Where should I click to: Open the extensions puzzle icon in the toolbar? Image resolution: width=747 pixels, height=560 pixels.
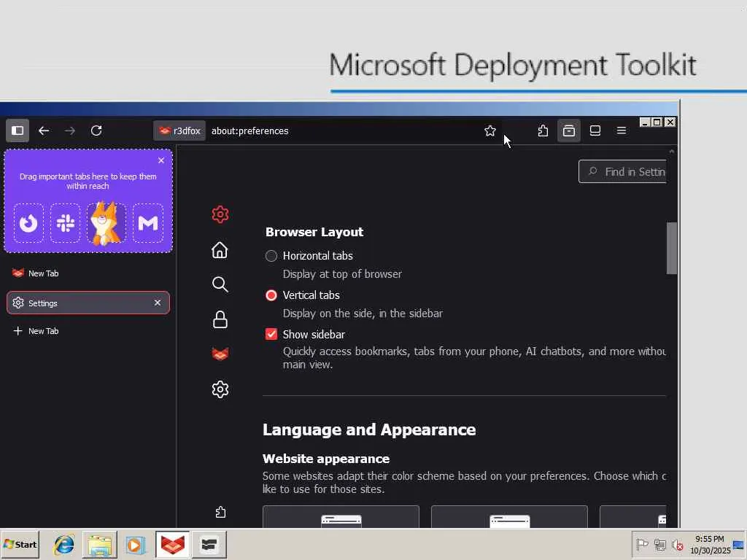coord(543,131)
